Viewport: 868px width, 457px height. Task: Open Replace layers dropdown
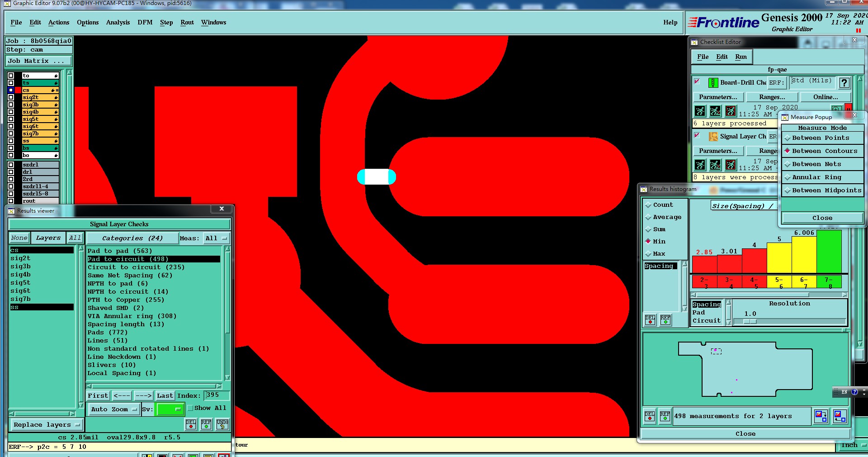(x=46, y=425)
